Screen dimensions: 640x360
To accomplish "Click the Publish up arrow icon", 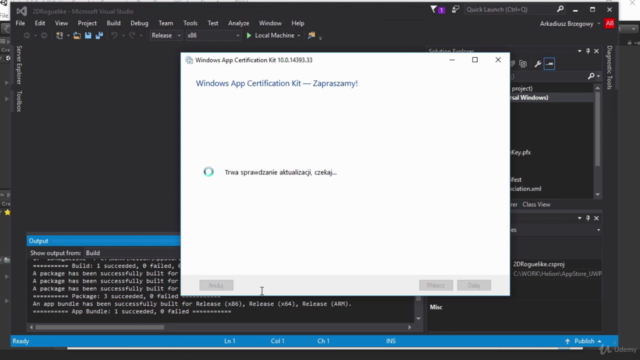I will click(x=567, y=341).
